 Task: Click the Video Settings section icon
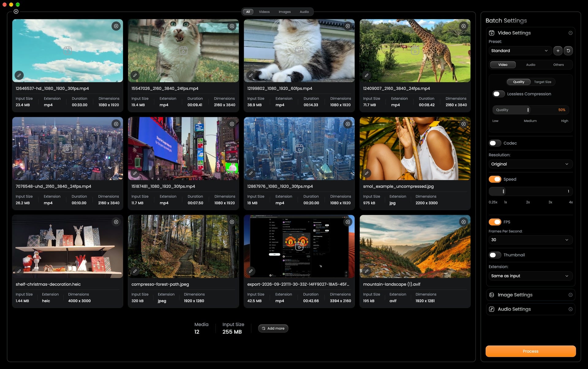coord(492,33)
